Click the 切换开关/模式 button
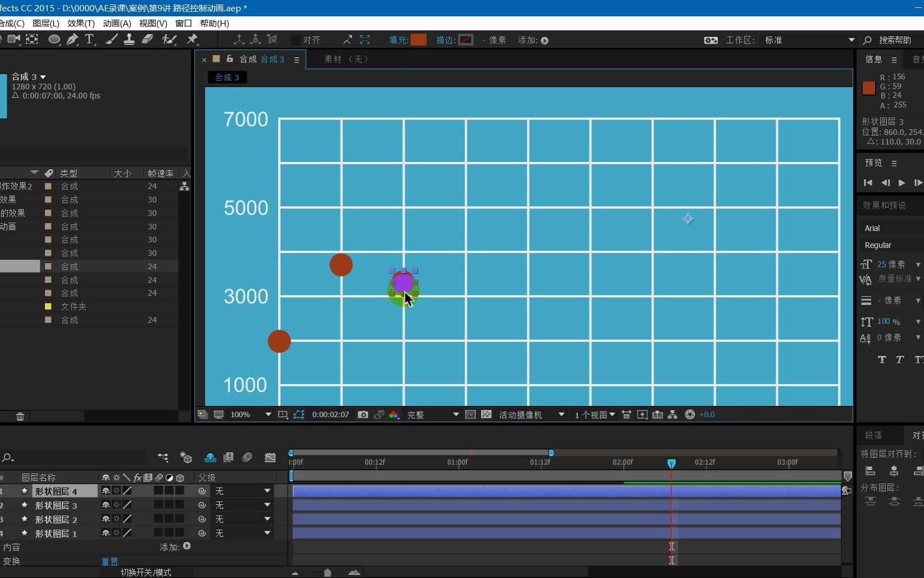924x578 pixels. [146, 572]
